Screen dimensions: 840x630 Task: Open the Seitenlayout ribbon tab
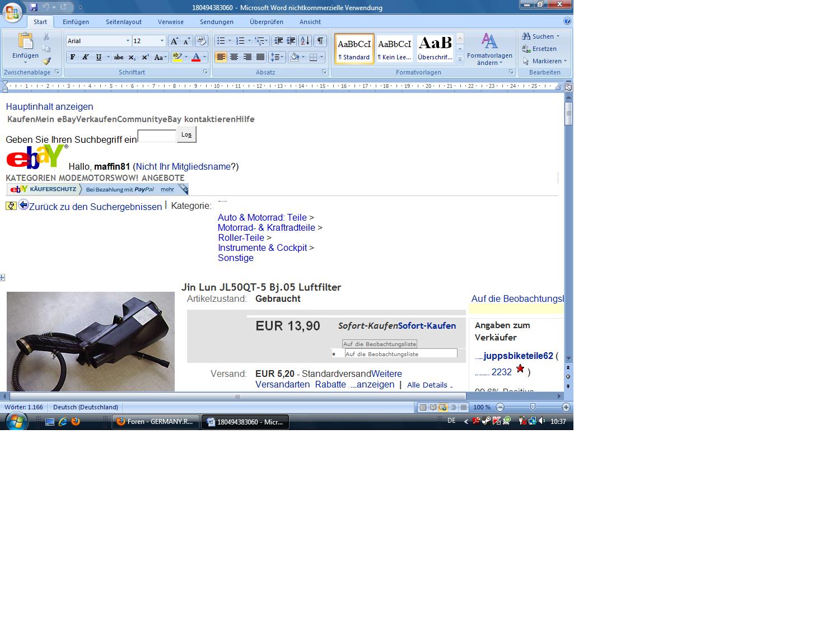click(124, 22)
